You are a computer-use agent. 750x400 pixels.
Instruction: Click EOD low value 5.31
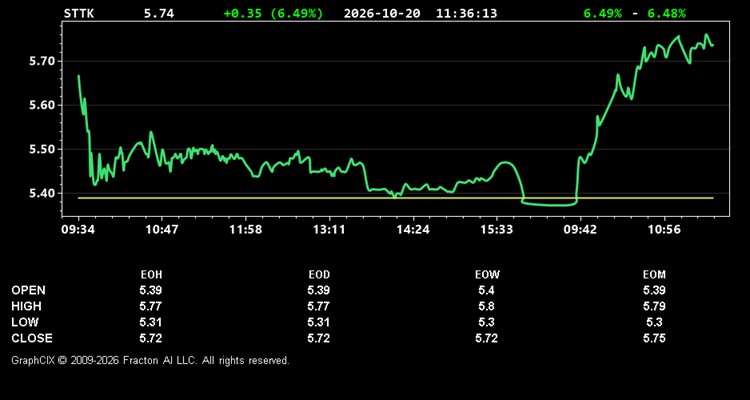pyautogui.click(x=319, y=322)
